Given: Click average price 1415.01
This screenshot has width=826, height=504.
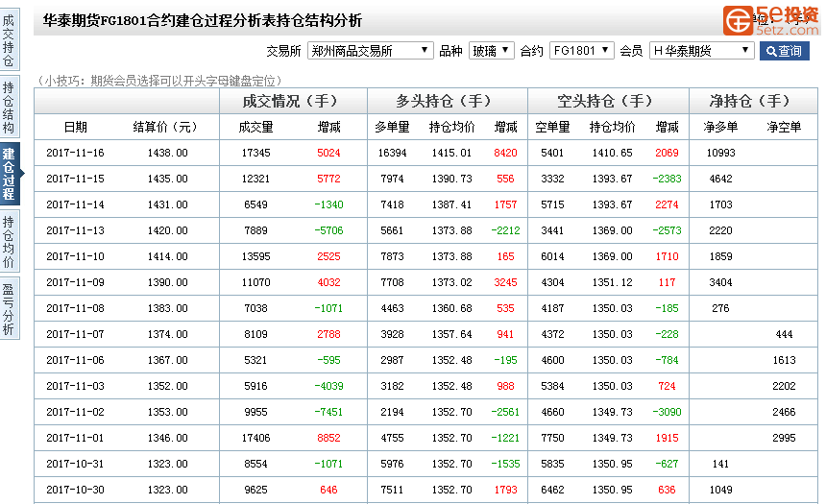Looking at the screenshot, I should (x=452, y=153).
